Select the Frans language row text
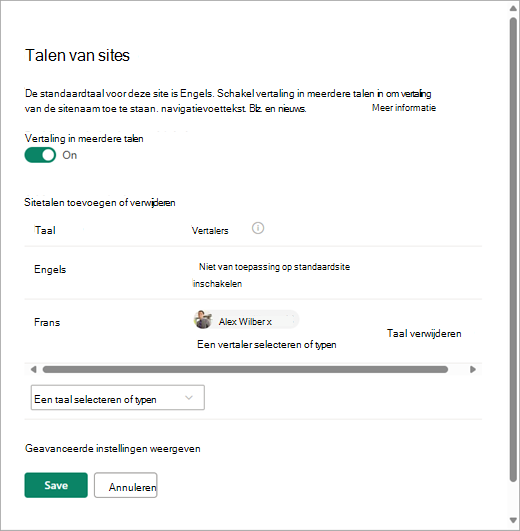 click(x=47, y=322)
